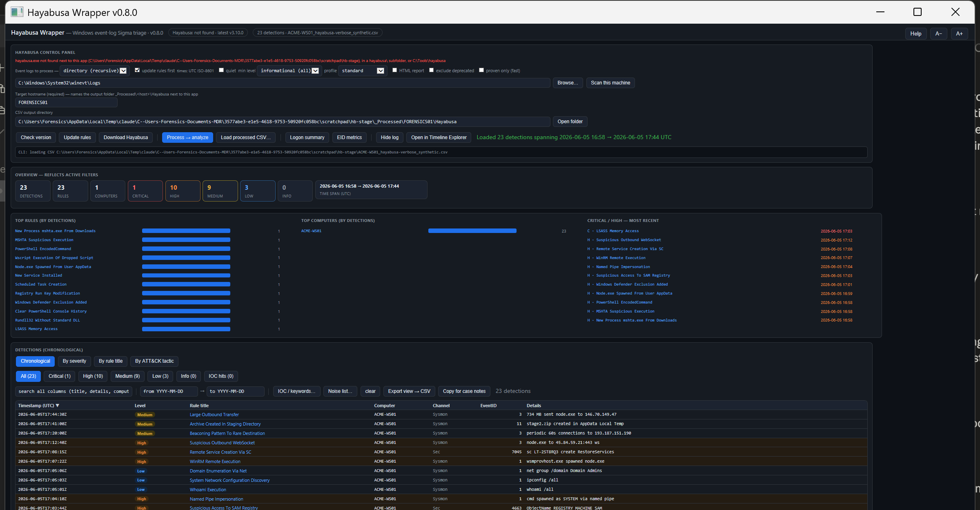The width and height of the screenshot is (980, 510).
Task: Open the LSASS Memory Access critical link
Action: (x=617, y=231)
